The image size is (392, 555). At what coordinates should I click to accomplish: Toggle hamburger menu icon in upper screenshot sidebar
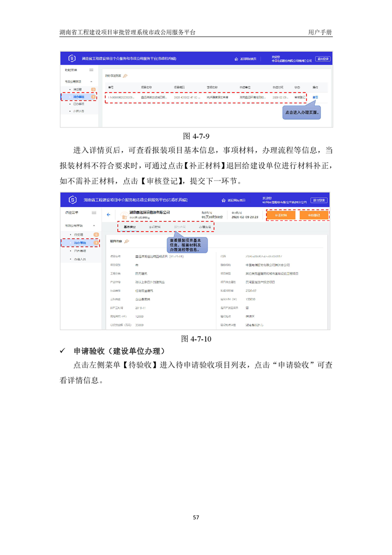[91, 70]
